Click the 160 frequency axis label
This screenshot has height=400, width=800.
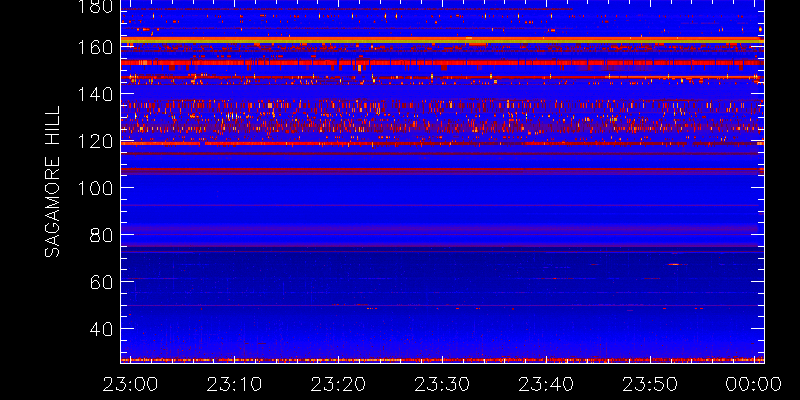tap(96, 47)
